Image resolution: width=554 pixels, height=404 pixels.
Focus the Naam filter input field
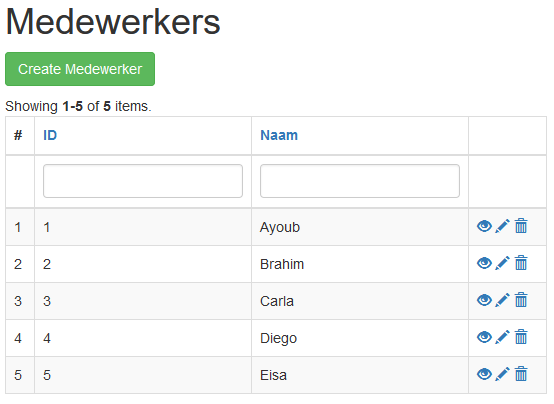pyautogui.click(x=360, y=181)
